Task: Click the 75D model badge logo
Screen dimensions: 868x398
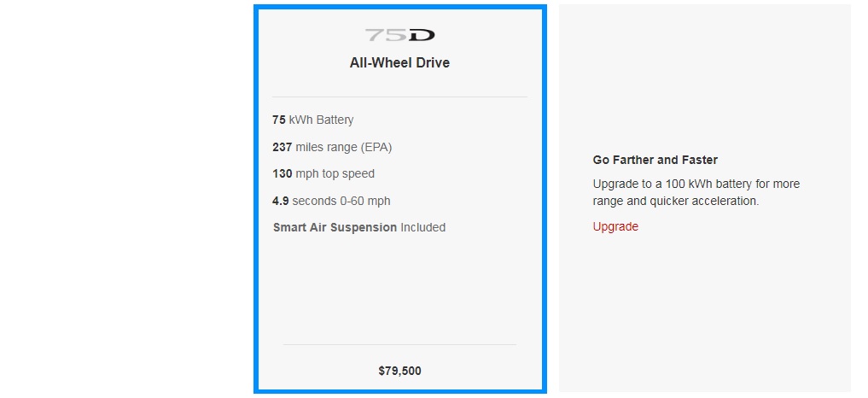Action: click(399, 35)
